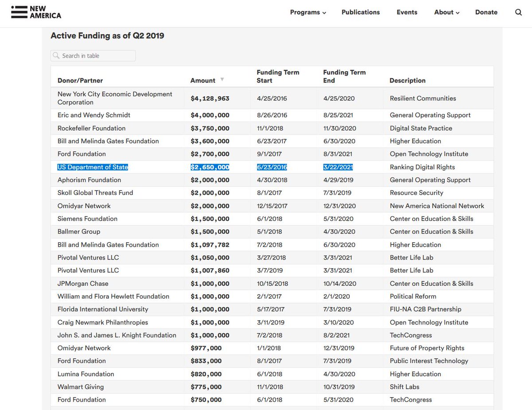Click Ranking Digital Rights description
532x410 pixels.
pyautogui.click(x=422, y=167)
